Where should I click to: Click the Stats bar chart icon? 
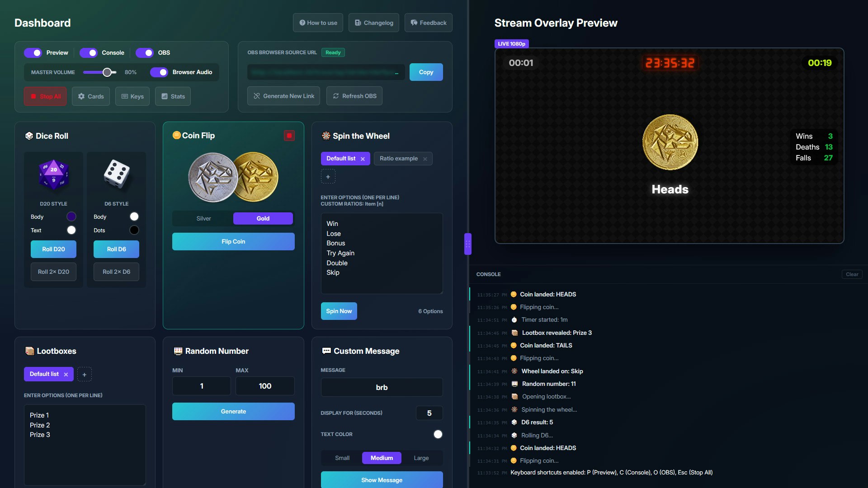pyautogui.click(x=164, y=96)
